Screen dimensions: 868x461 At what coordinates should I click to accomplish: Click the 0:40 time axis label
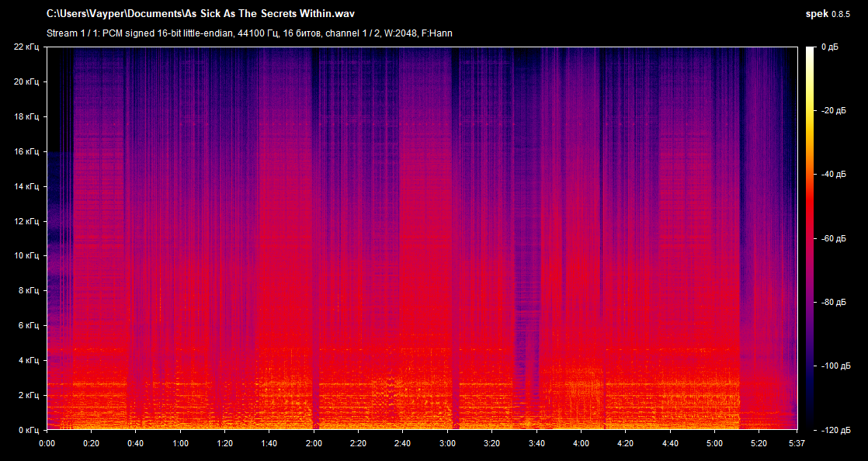click(x=136, y=444)
